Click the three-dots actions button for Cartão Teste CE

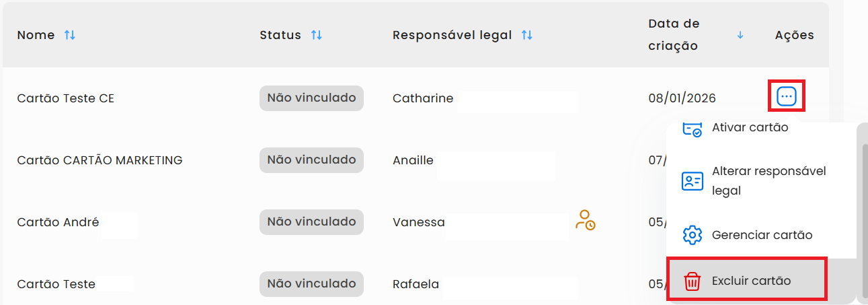(786, 97)
